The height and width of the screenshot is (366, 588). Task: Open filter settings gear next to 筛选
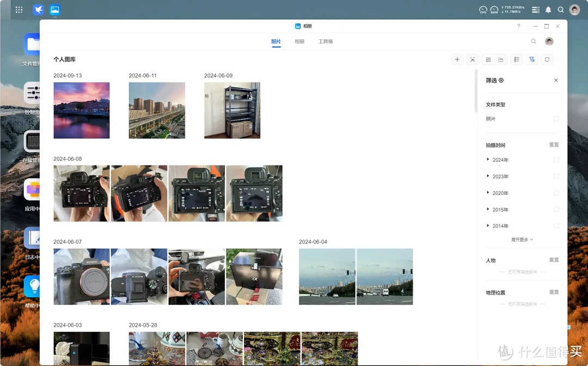501,80
